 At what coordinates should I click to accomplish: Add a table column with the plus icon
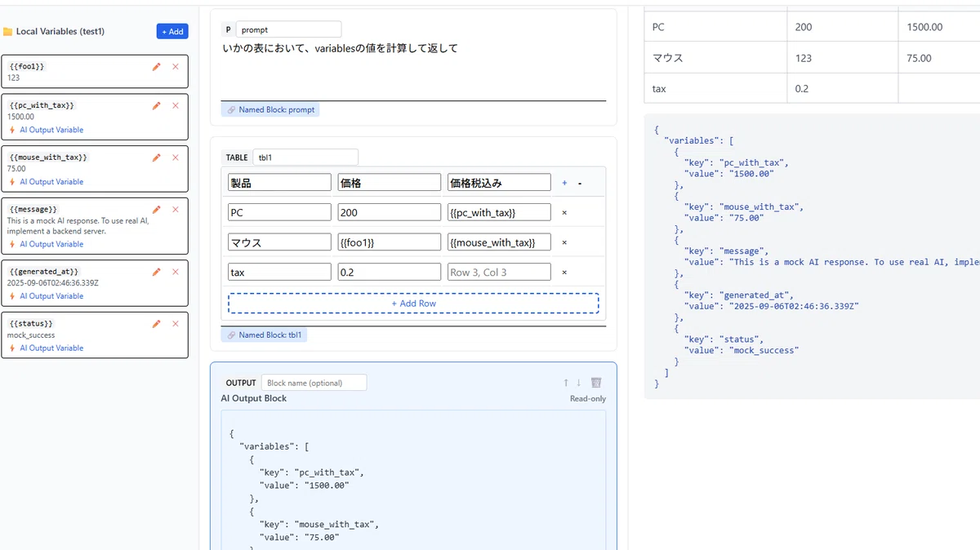[564, 183]
